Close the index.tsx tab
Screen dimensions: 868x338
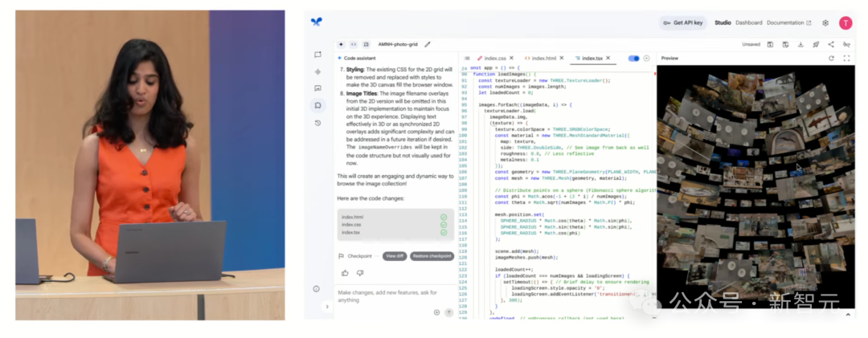point(608,58)
